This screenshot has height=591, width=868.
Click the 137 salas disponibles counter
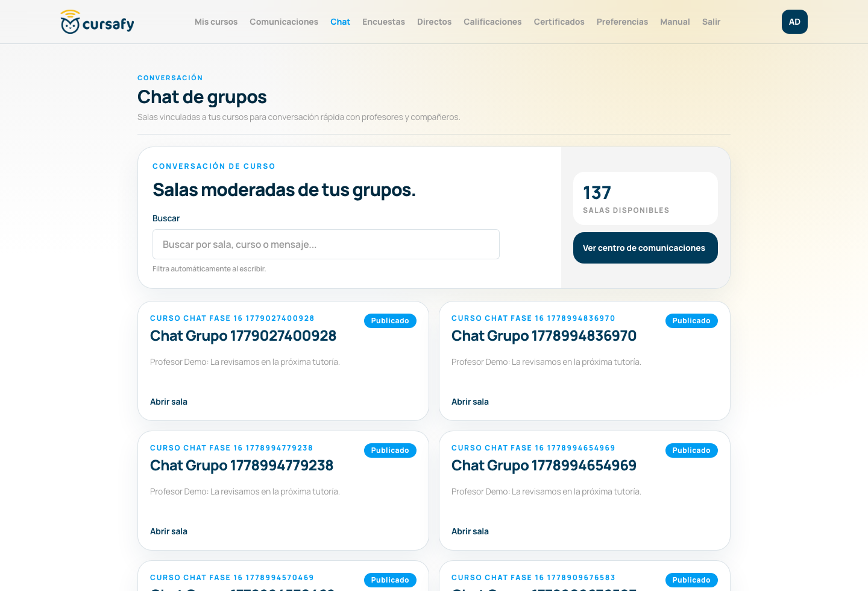[x=646, y=198]
